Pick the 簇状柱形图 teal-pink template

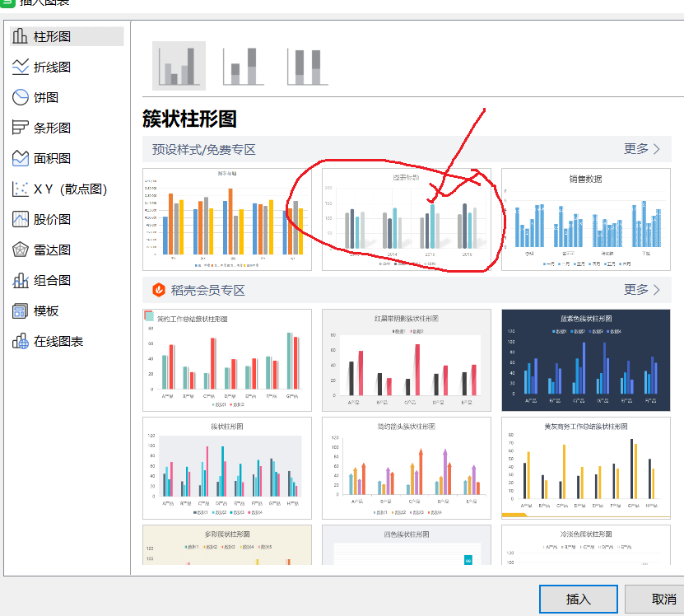227,468
